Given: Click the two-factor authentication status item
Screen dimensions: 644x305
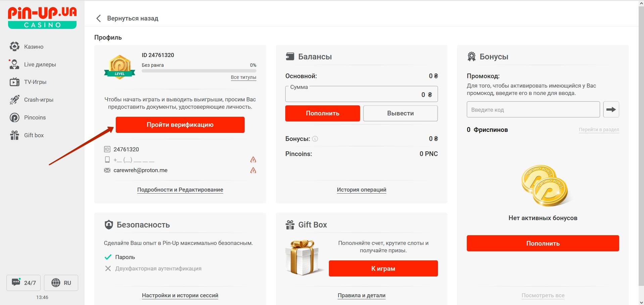Looking at the screenshot, I should pos(158,268).
